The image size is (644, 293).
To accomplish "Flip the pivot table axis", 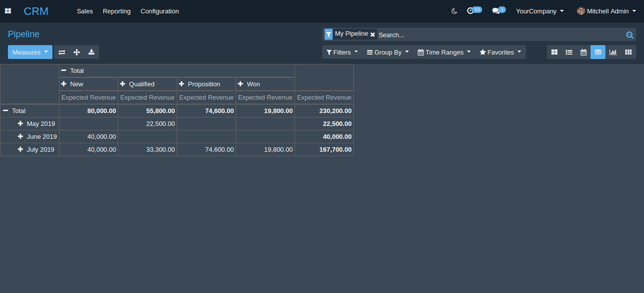I will click(62, 52).
